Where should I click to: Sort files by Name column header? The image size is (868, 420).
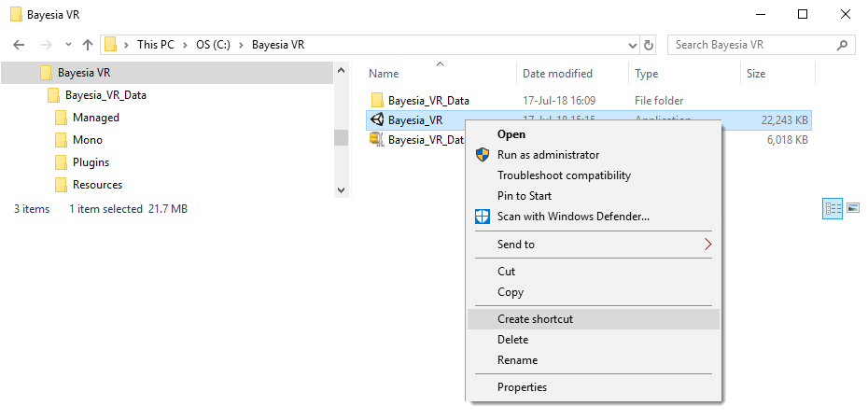(384, 74)
